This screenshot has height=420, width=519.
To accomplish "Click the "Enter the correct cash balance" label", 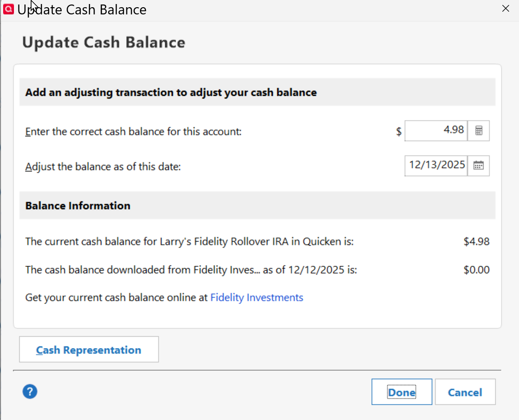I will [134, 132].
